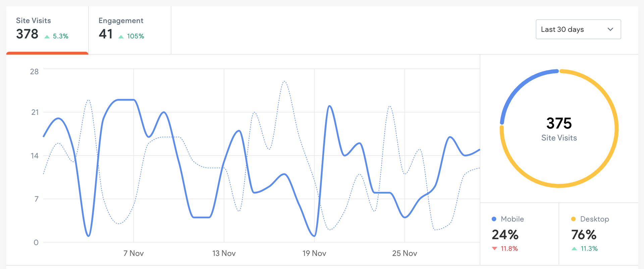
Task: Open the Last 30 days dropdown
Action: 578,29
